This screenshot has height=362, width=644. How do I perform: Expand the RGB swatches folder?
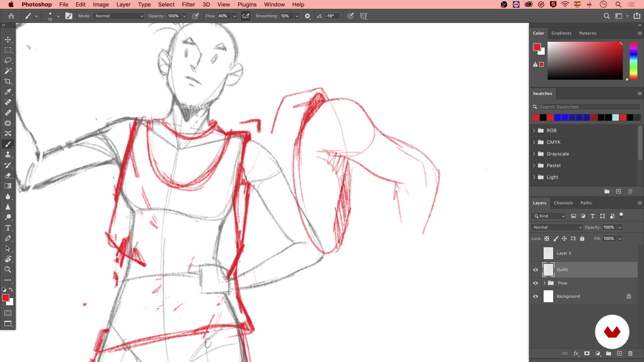click(534, 130)
